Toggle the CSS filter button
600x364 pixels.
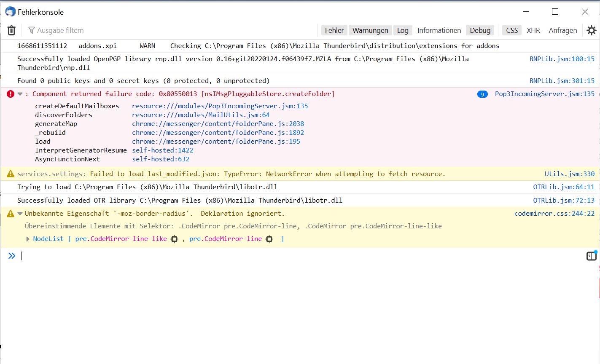(x=511, y=30)
